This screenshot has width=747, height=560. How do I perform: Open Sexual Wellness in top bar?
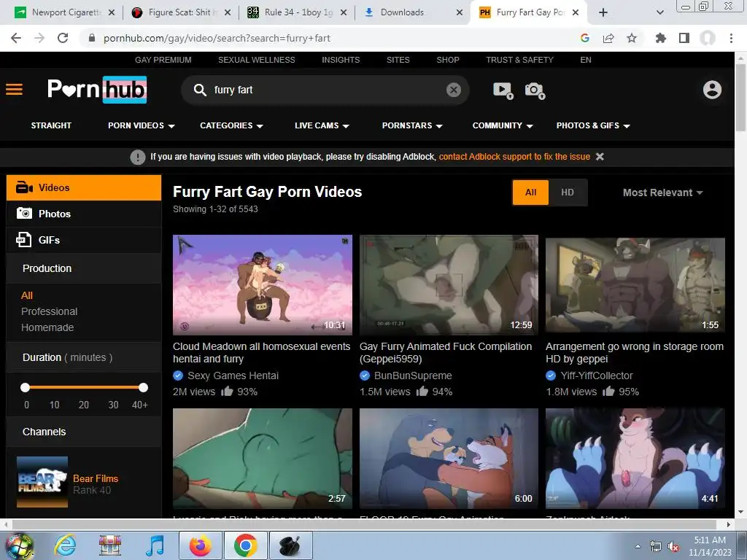pos(256,60)
